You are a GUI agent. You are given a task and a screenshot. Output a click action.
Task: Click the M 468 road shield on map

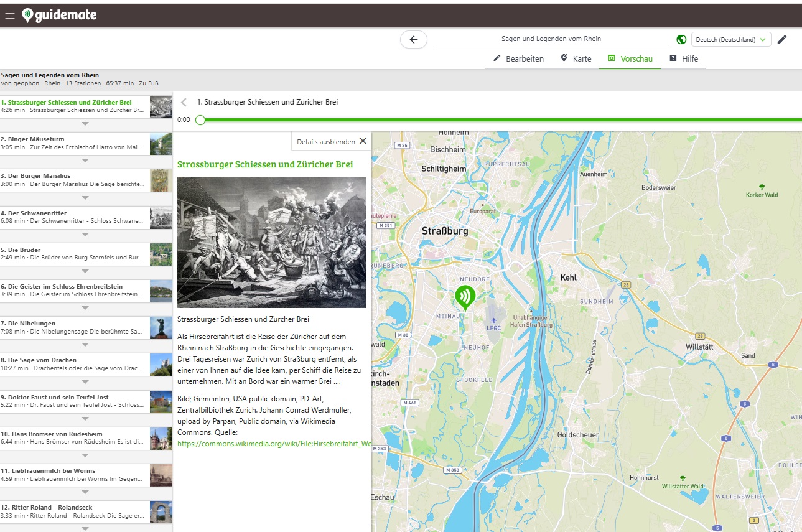click(x=409, y=403)
